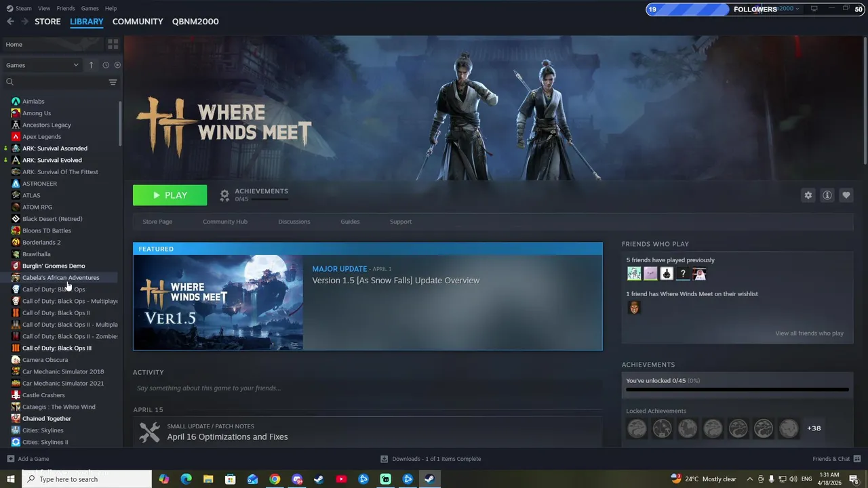Click the wrench patch notes icon

pyautogui.click(x=149, y=432)
